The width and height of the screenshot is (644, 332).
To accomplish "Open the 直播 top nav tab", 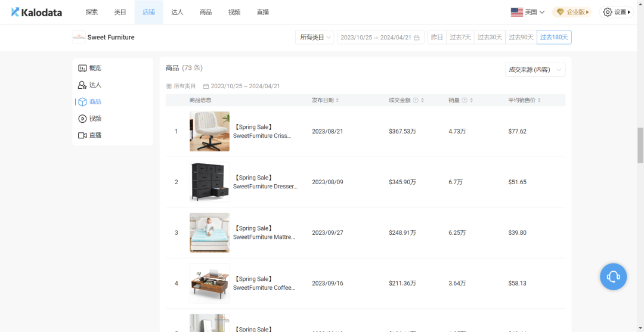I will (263, 13).
